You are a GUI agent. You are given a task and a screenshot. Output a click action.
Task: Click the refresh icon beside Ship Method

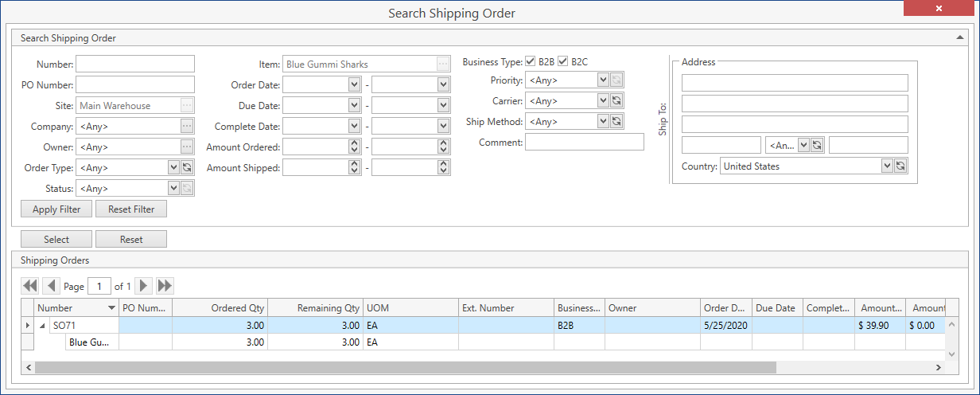coord(616,121)
